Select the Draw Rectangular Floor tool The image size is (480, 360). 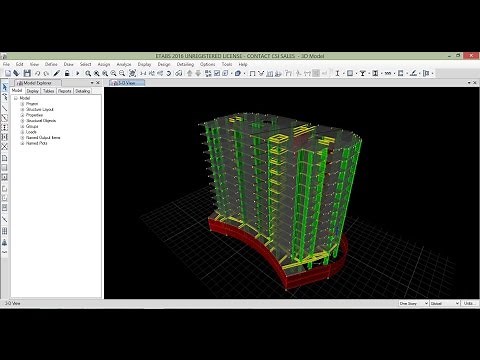click(x=5, y=168)
